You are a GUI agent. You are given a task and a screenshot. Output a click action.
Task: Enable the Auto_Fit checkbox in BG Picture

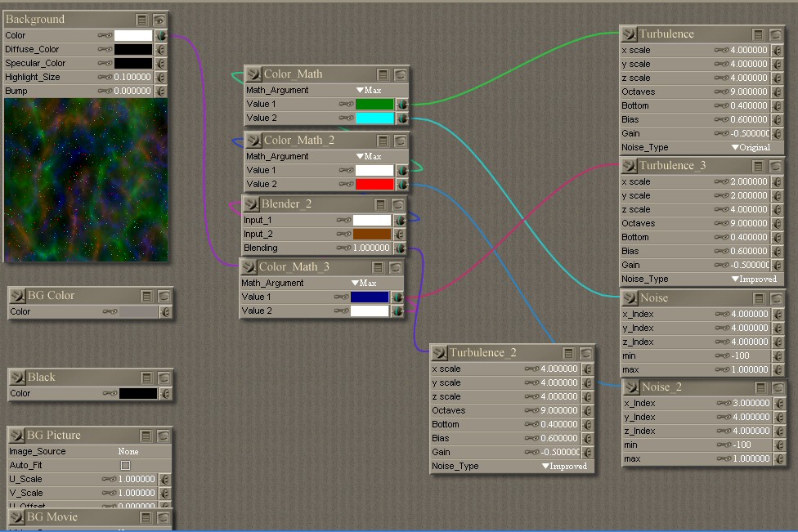click(x=125, y=466)
